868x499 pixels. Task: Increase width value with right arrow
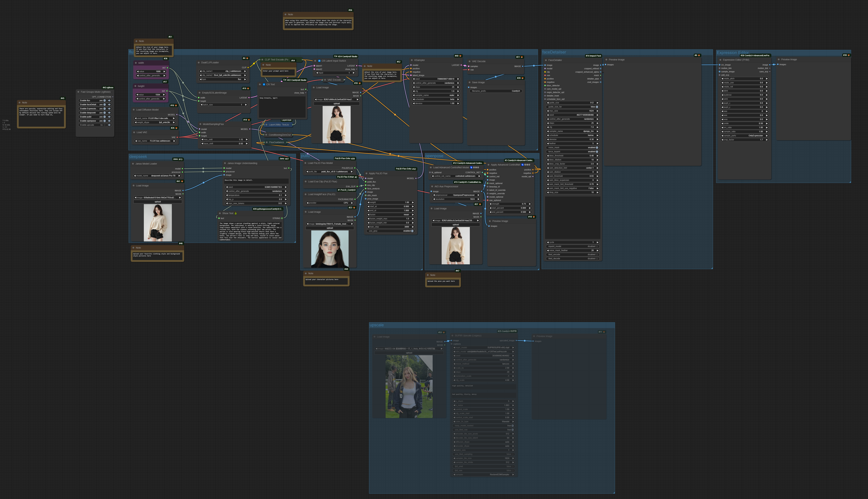click(164, 72)
